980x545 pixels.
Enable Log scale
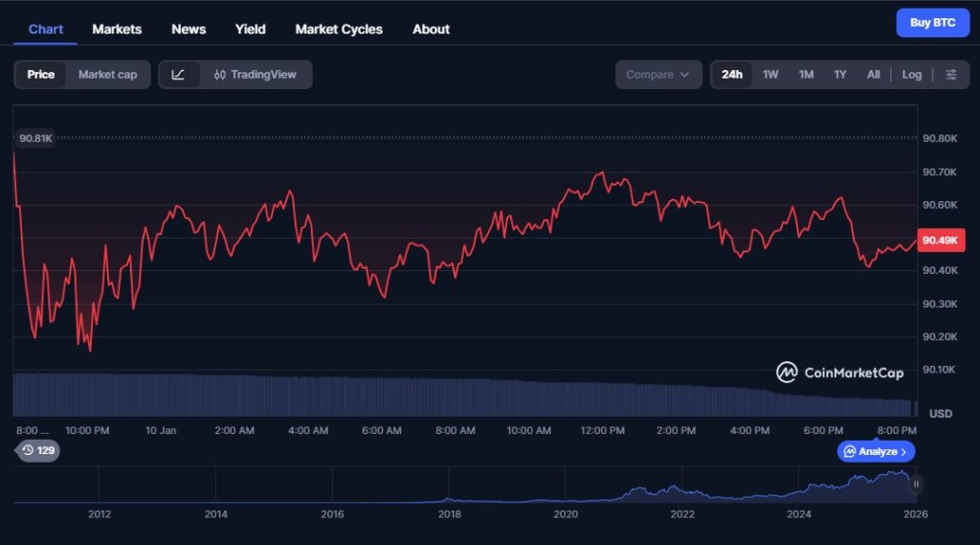[x=911, y=75]
